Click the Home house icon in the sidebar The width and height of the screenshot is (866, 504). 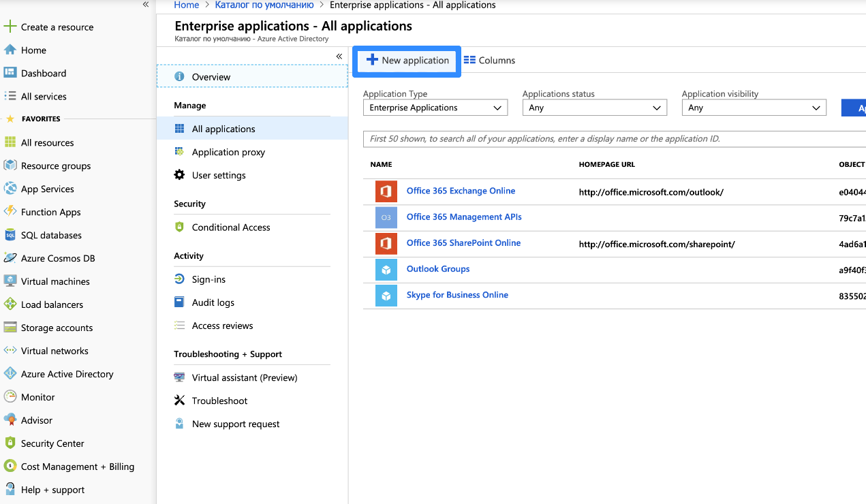tap(10, 50)
